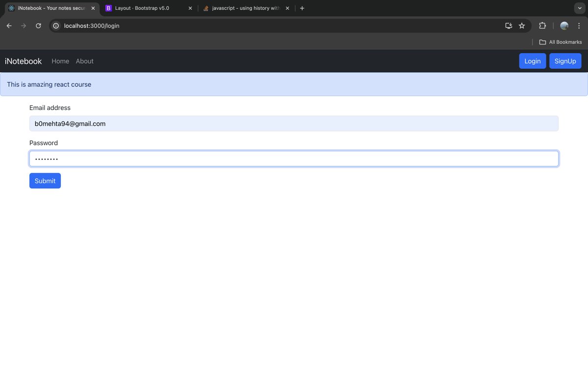The width and height of the screenshot is (588, 368).
Task: Click the Password label
Action: click(44, 143)
